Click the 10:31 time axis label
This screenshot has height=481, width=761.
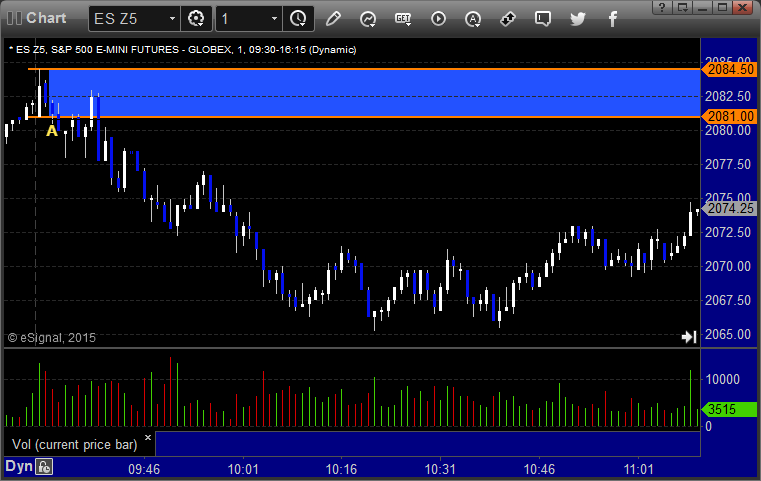pos(440,469)
